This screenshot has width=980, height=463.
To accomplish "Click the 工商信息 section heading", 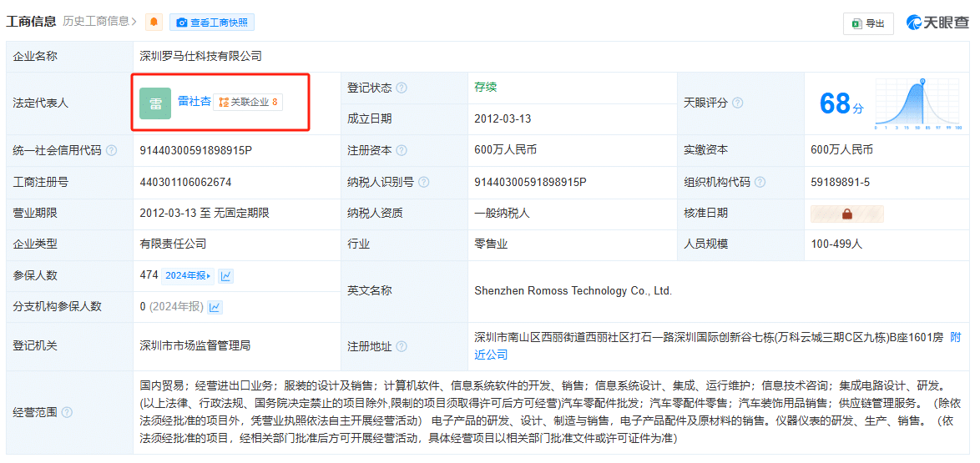I will pos(31,22).
